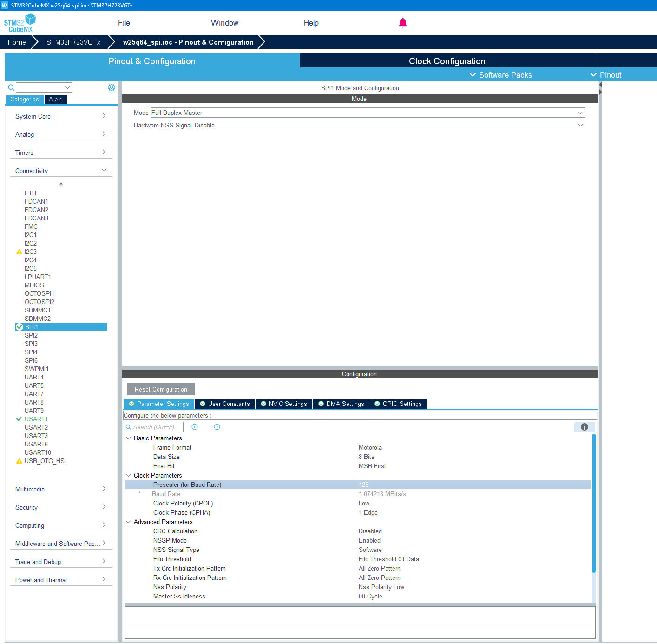Open the NVIC Settings tab
The width and height of the screenshot is (657, 644).
click(284, 404)
